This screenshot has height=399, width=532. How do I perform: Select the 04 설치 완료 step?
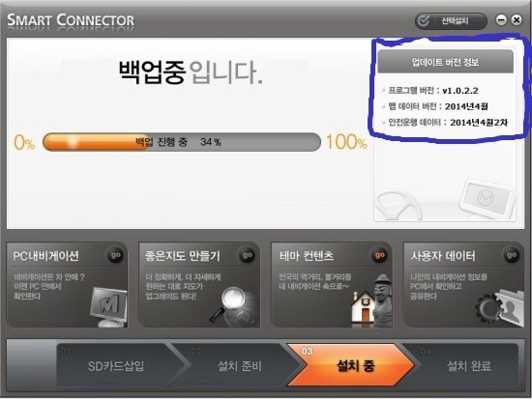pos(466,365)
